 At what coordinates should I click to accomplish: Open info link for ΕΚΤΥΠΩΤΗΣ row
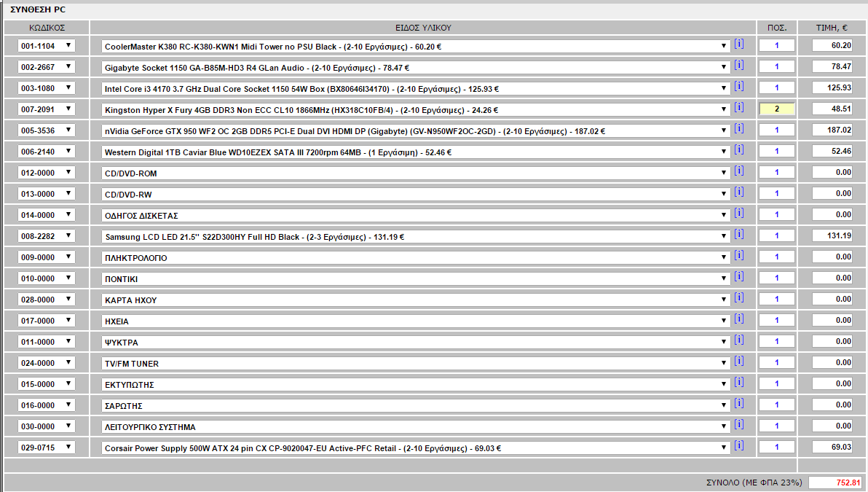pos(739,382)
